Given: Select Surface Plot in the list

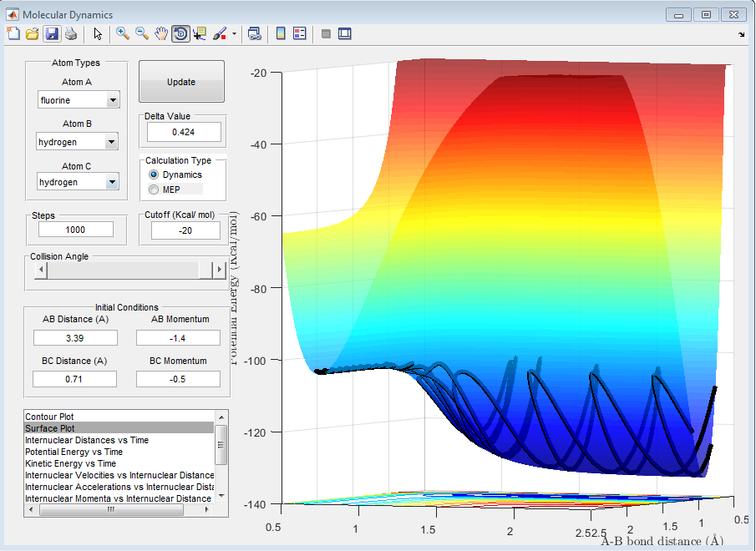Looking at the screenshot, I should (119, 428).
